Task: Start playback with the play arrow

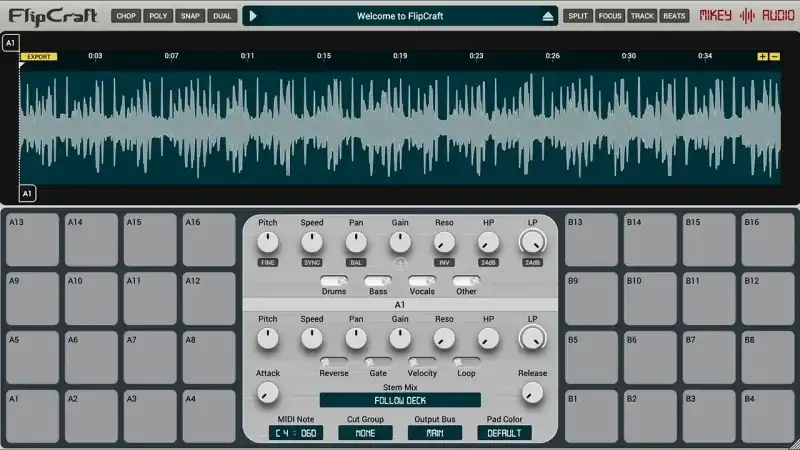Action: [x=253, y=16]
